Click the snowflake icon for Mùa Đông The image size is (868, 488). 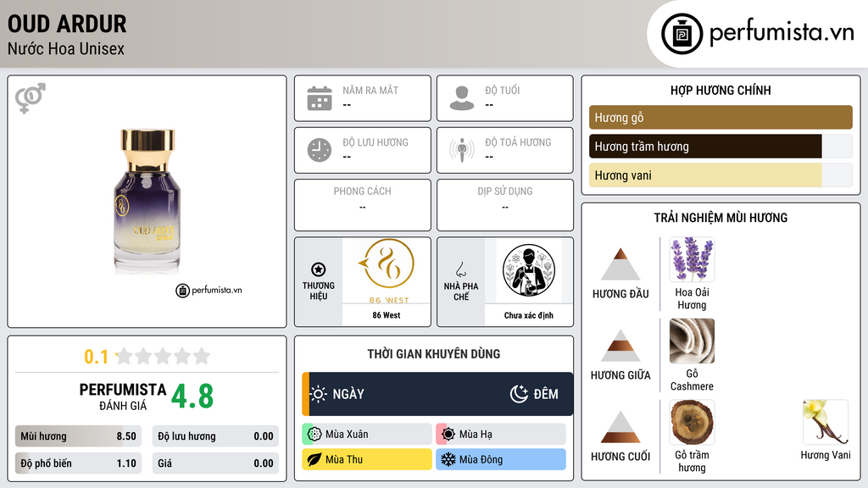[448, 459]
